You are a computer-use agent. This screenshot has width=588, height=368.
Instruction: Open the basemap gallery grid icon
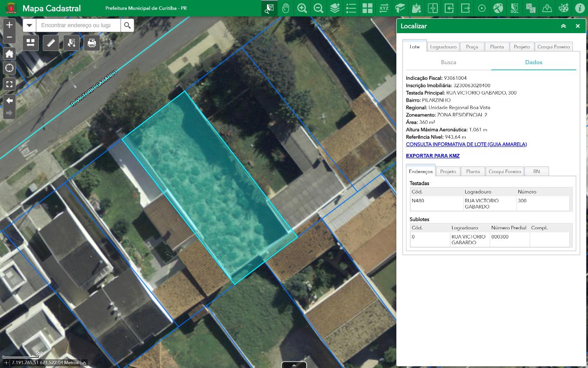point(367,8)
